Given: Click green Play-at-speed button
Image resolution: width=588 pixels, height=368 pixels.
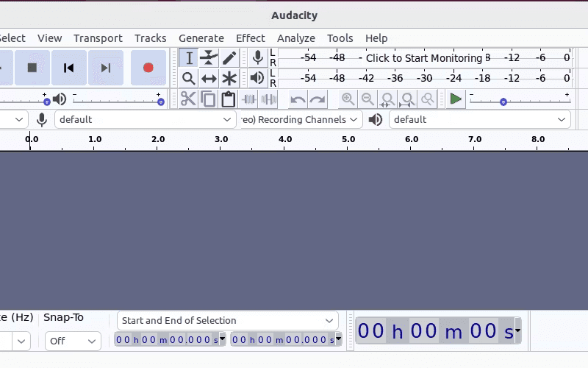Looking at the screenshot, I should 456,99.
